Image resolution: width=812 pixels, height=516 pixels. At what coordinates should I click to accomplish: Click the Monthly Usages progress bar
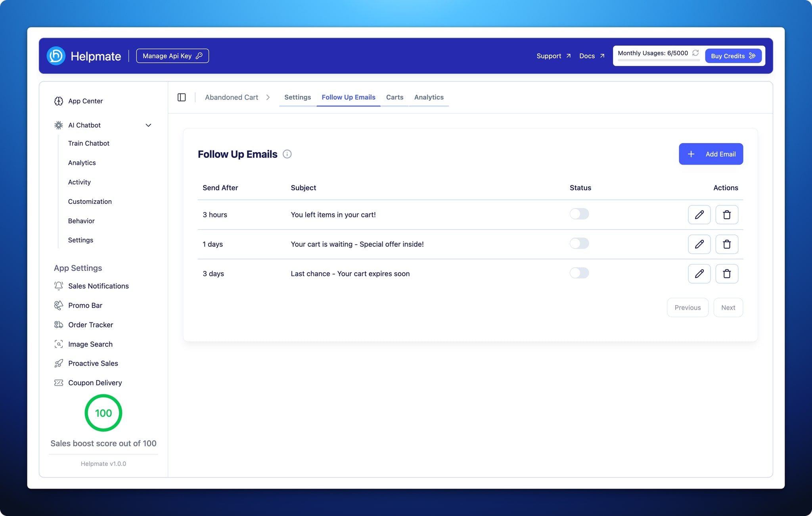coord(658,60)
